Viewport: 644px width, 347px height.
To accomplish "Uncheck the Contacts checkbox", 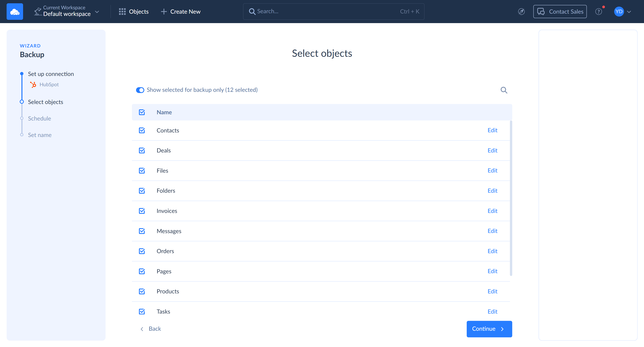I will pyautogui.click(x=142, y=130).
